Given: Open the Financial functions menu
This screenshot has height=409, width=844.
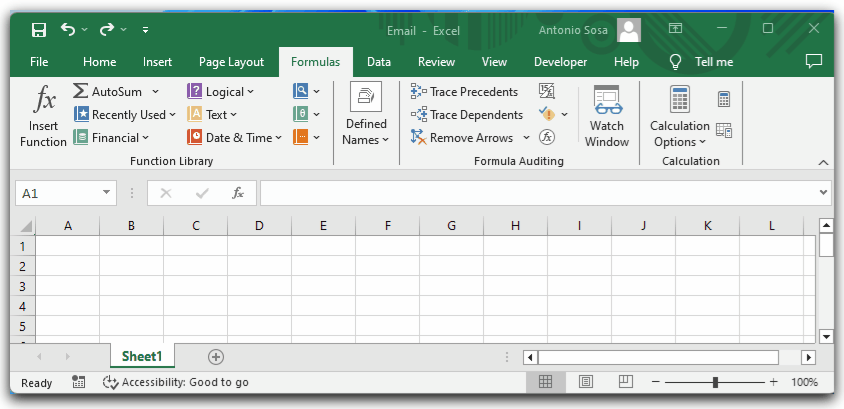Looking at the screenshot, I should coord(111,138).
